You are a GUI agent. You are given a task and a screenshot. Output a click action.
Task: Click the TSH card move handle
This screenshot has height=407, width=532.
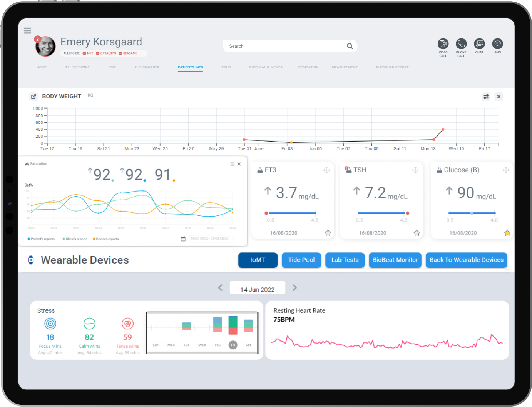click(415, 170)
